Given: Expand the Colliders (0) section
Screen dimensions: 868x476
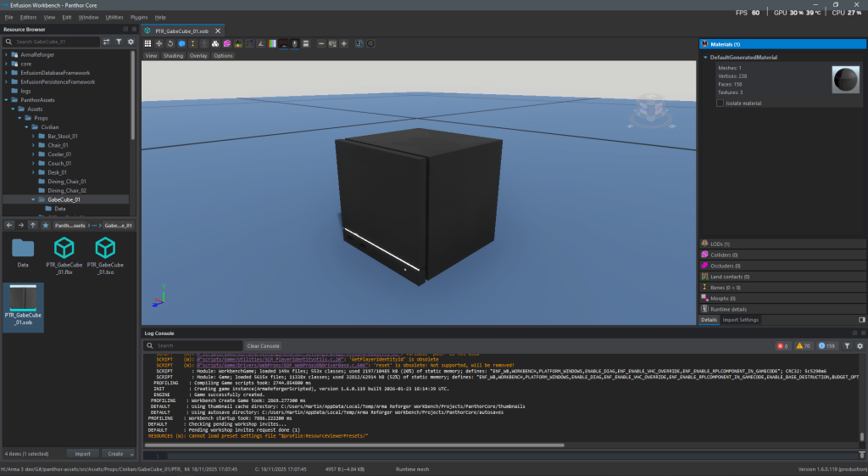Looking at the screenshot, I should click(x=723, y=255).
